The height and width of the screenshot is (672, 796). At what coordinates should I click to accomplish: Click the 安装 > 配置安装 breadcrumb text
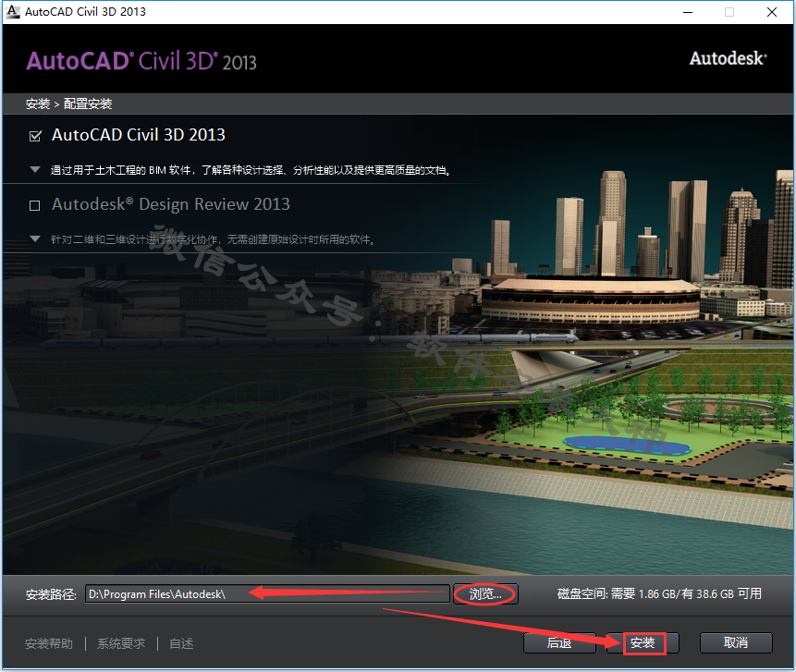pos(69,104)
